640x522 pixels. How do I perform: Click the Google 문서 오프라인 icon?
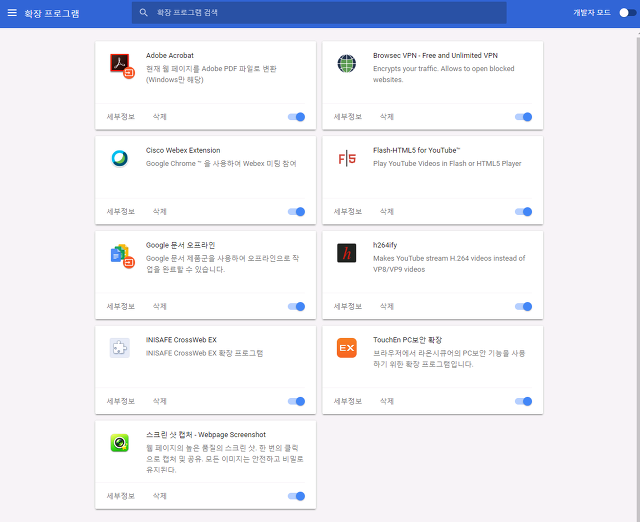tap(122, 255)
